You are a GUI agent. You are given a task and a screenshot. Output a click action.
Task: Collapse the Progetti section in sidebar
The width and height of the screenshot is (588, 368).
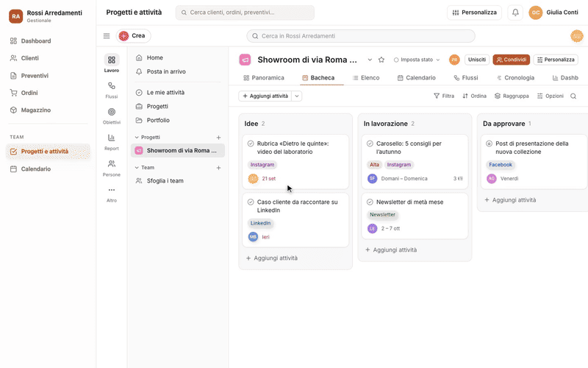pyautogui.click(x=137, y=138)
